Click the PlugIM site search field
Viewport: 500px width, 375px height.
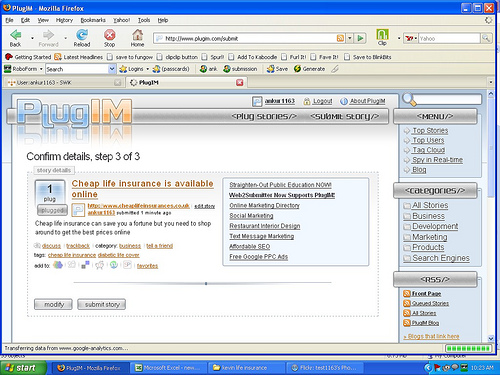point(448,99)
